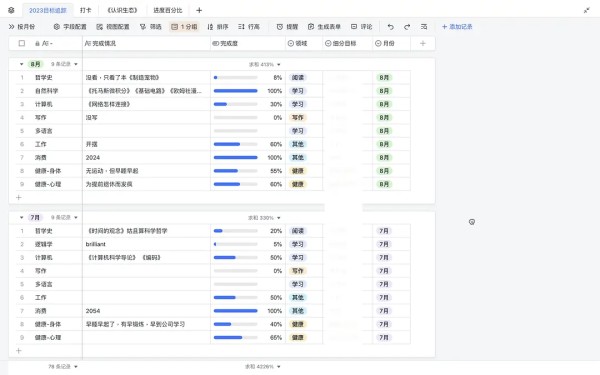Click the 工作 row name in 7月
The image size is (600, 375).
point(41,297)
